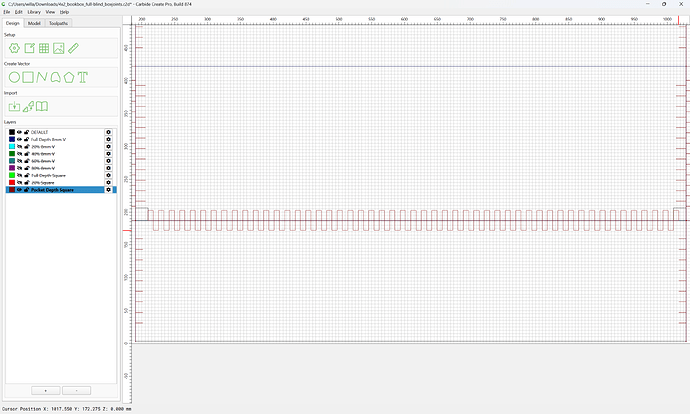Click the edit document setup icon
The height and width of the screenshot is (414, 690).
point(29,48)
